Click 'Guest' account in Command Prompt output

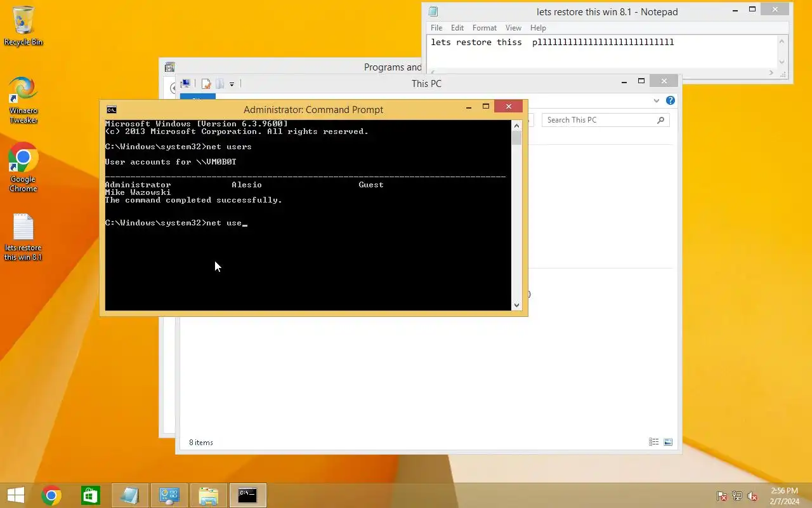[371, 185]
